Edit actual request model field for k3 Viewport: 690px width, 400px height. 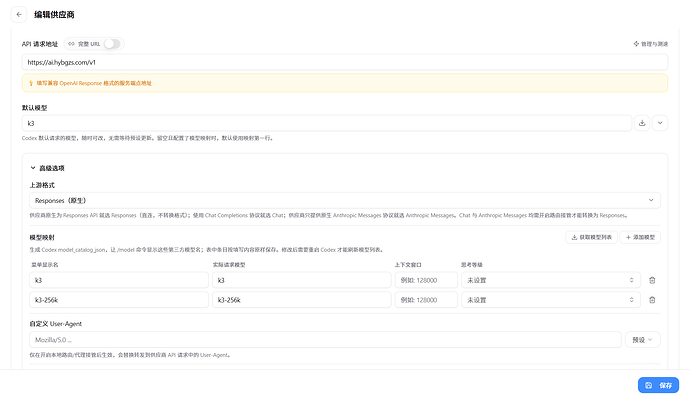pyautogui.click(x=301, y=280)
